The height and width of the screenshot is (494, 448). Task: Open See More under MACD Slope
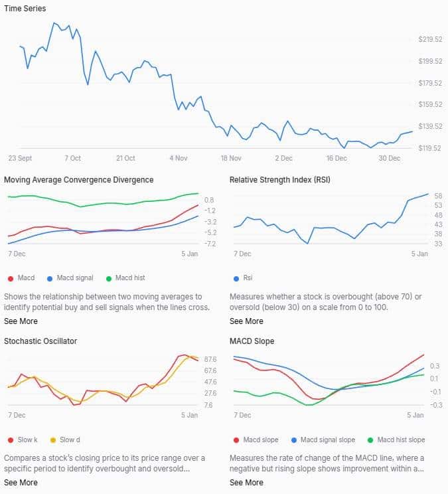(x=246, y=483)
